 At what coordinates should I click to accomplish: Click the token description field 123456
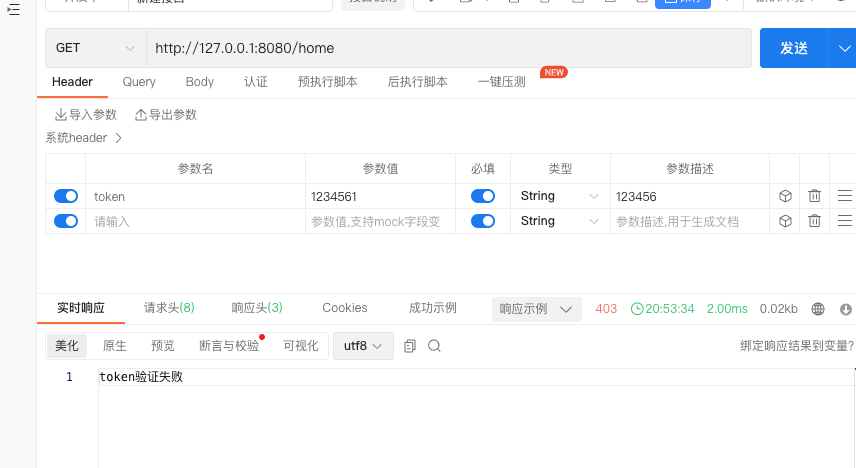(690, 196)
